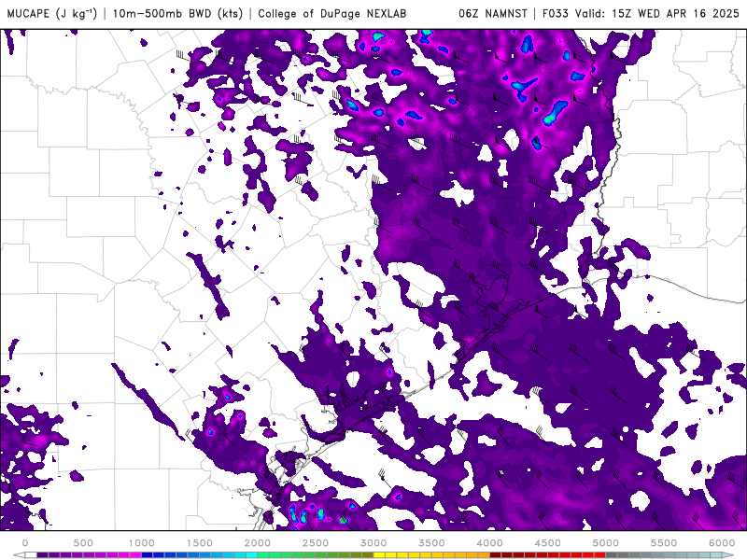Viewport: 747px width, 560px height.
Task: Select the 6000 maximum scale label
Action: click(x=722, y=543)
